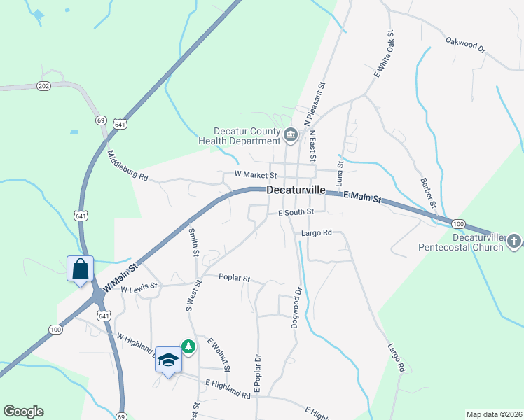Image resolution: width=524 pixels, height=420 pixels.
Task: Click the route 69 shield near Middleburg Rd
Action: [x=101, y=120]
